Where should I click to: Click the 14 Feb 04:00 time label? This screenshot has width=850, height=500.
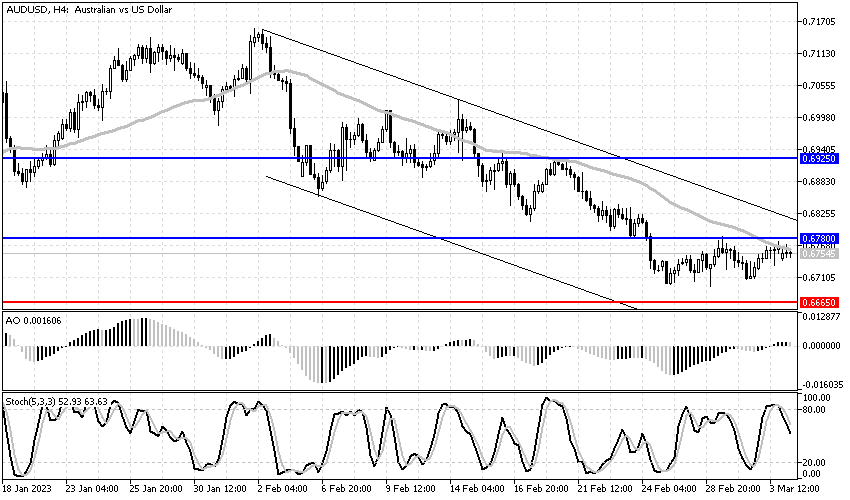pyautogui.click(x=477, y=489)
